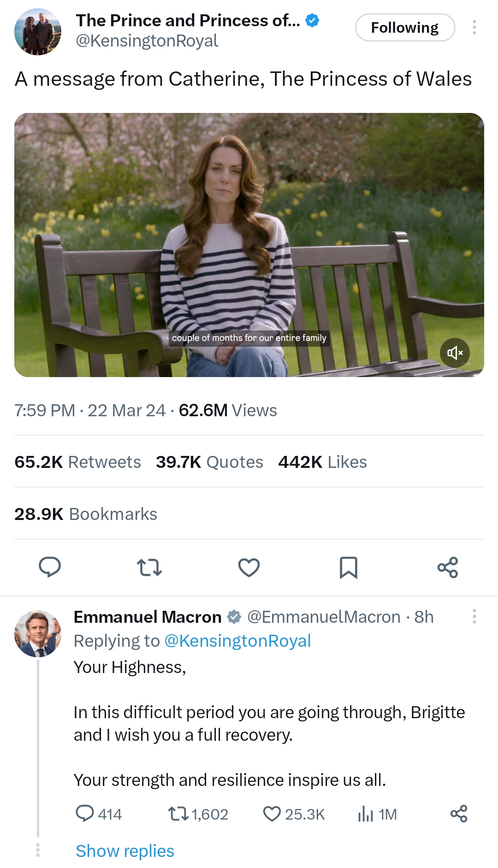Open more options for main tweet
Viewport: 498px width, 868px height.
[474, 28]
